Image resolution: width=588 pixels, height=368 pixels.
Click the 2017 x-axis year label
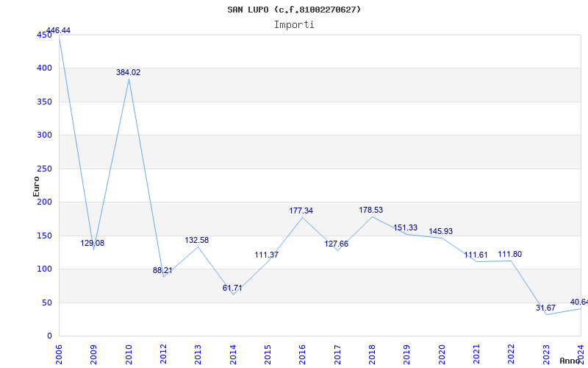[x=337, y=355]
